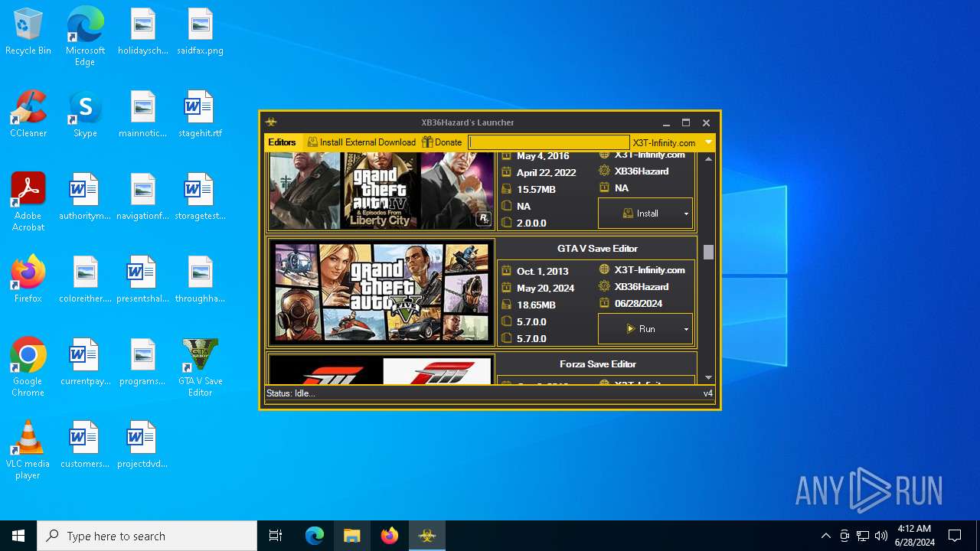The width and height of the screenshot is (980, 551).
Task: Click the 06/28/2024 date value
Action: 639,304
